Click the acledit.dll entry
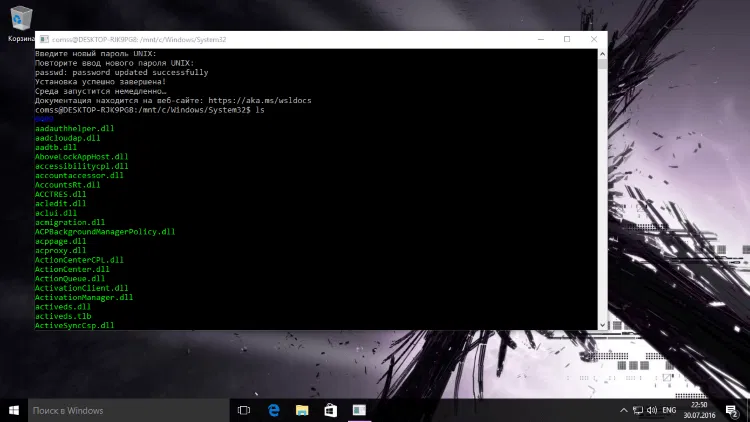The image size is (750, 422). coord(61,203)
